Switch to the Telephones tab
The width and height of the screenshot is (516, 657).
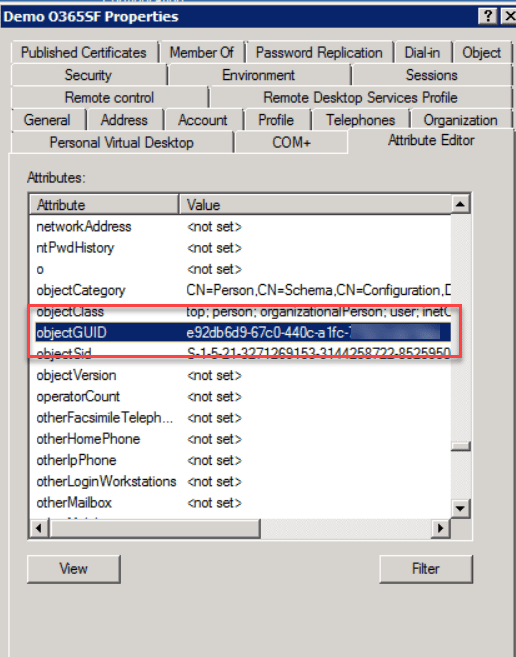point(360,120)
